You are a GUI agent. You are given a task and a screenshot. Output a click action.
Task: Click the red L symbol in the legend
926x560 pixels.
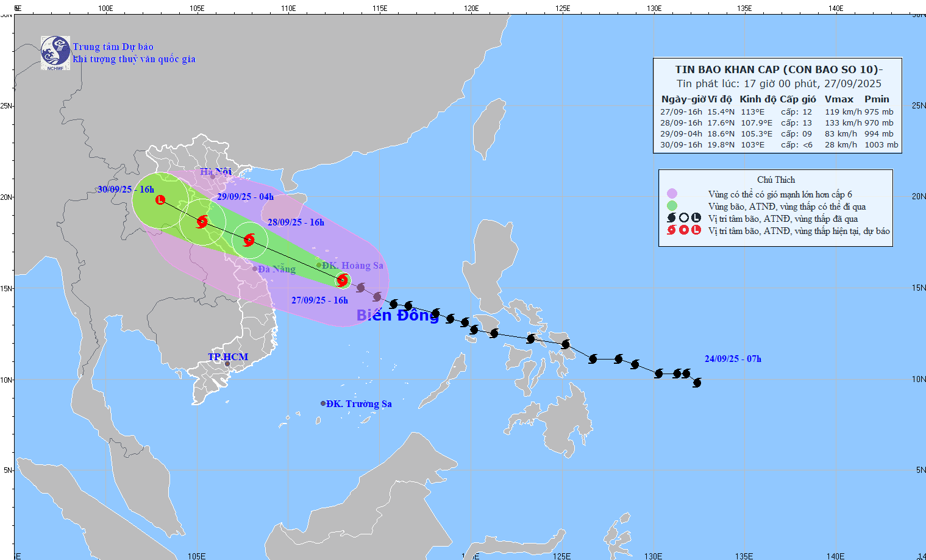(696, 230)
